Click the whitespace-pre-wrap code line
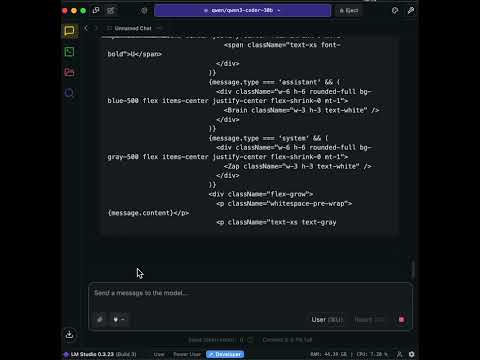This screenshot has height=360, width=480. pyautogui.click(x=284, y=203)
